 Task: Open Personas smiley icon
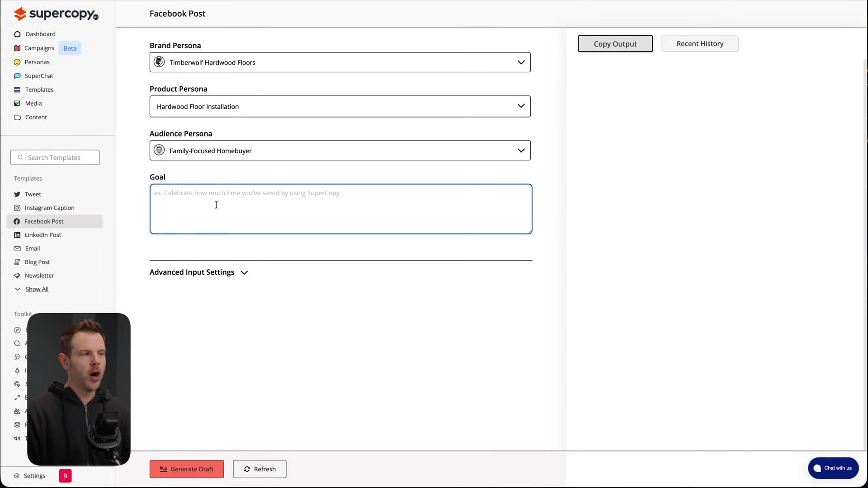(x=17, y=62)
